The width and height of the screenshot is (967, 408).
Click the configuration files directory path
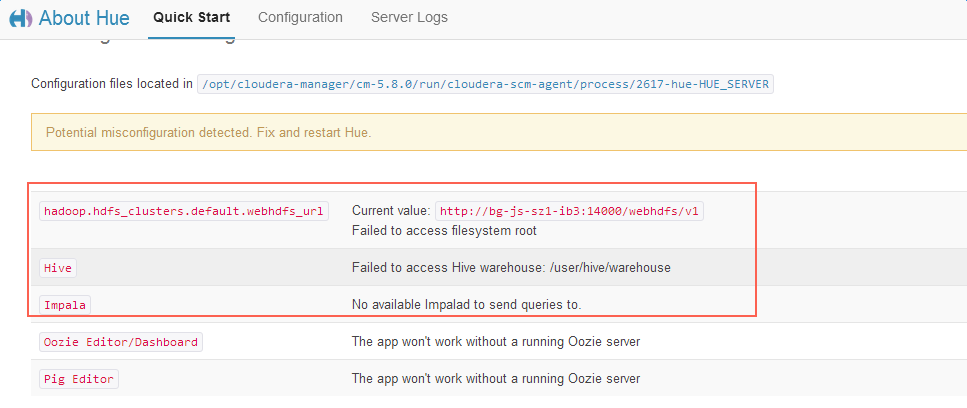tap(485, 84)
